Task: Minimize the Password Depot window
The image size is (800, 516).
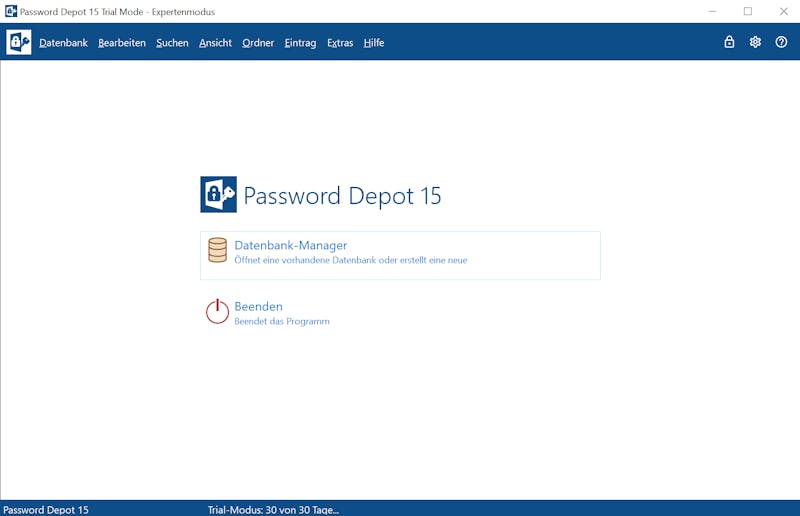Action: point(712,11)
